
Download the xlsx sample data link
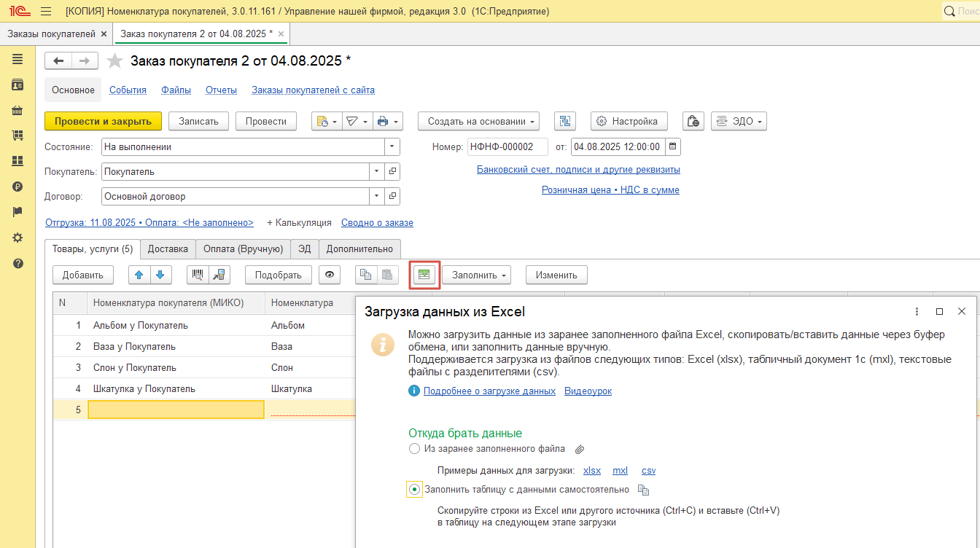pyautogui.click(x=592, y=471)
